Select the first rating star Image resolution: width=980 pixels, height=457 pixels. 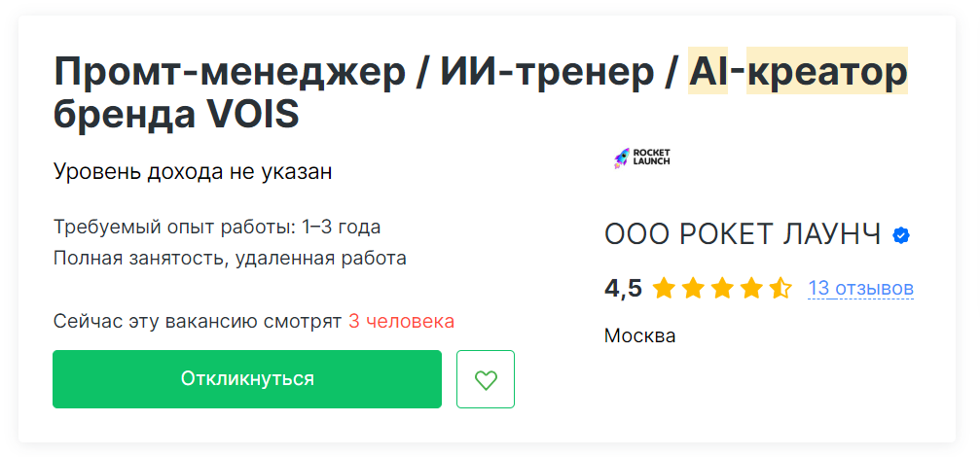(663, 289)
